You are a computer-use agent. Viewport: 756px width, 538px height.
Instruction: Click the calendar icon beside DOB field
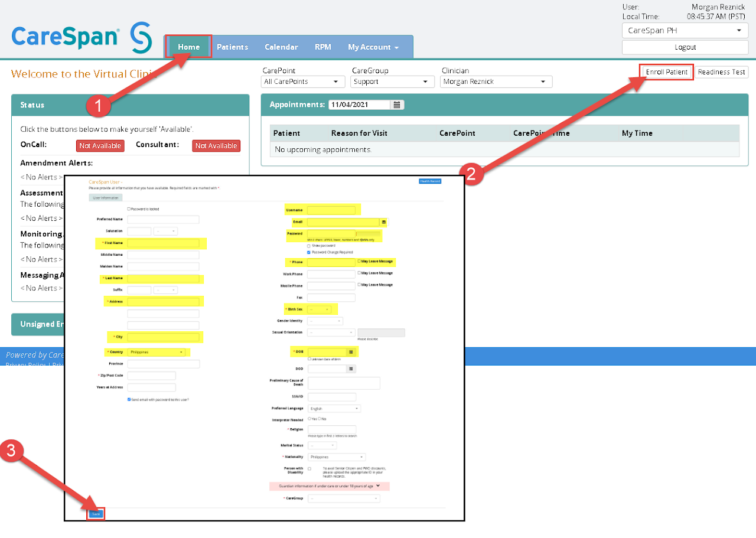(x=351, y=351)
